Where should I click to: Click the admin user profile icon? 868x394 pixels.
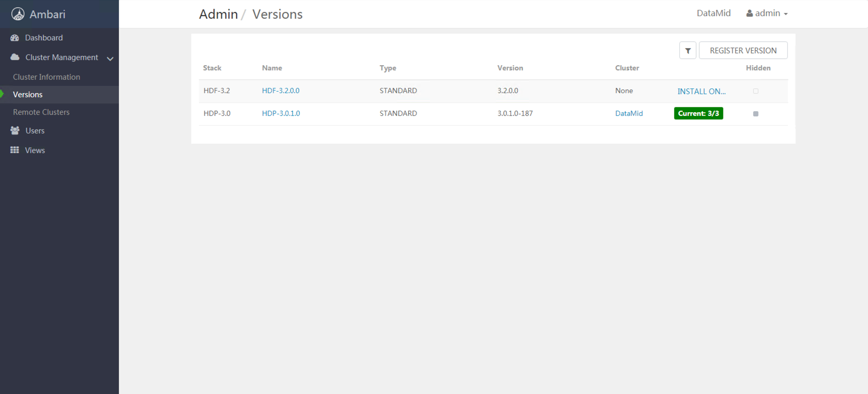(749, 13)
